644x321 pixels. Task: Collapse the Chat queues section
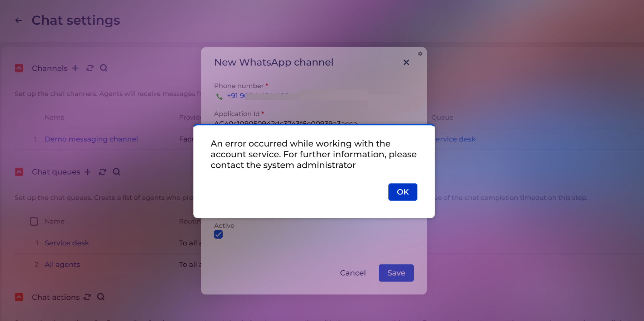pyautogui.click(x=19, y=172)
